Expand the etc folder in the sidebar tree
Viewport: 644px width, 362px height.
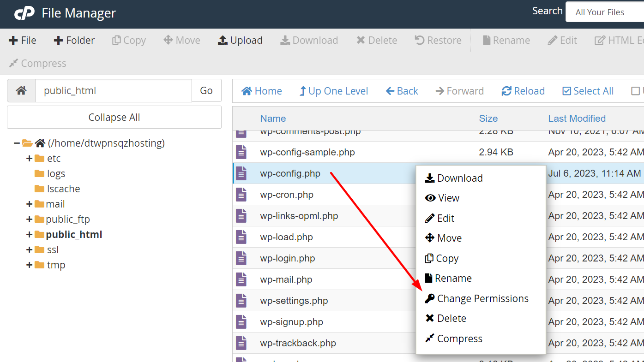pos(29,158)
